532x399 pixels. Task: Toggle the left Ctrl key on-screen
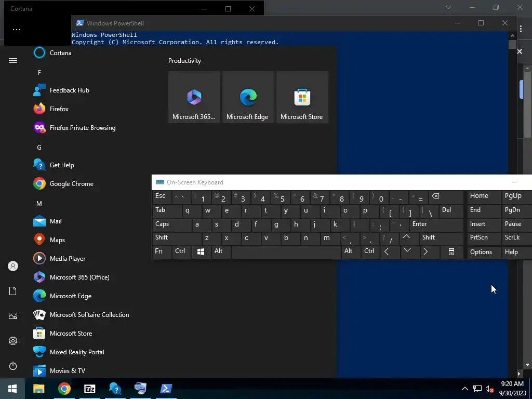(x=181, y=252)
